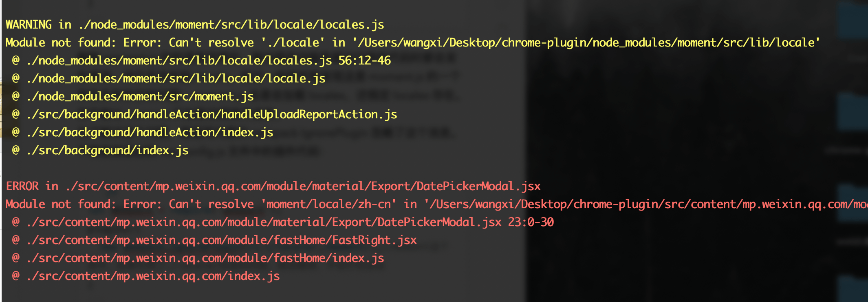The width and height of the screenshot is (868, 302).
Task: Open the handleAction/index.js trace path
Action: point(150,133)
